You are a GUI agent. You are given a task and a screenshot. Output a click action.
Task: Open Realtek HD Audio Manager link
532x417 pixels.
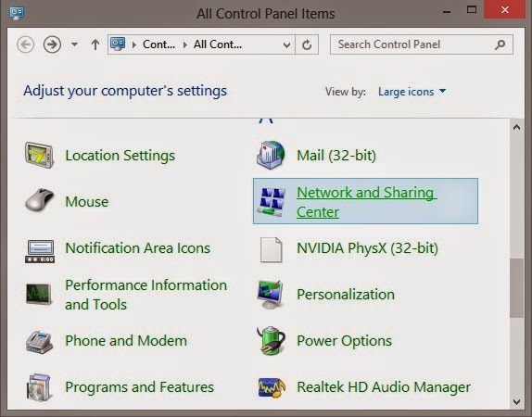[384, 387]
